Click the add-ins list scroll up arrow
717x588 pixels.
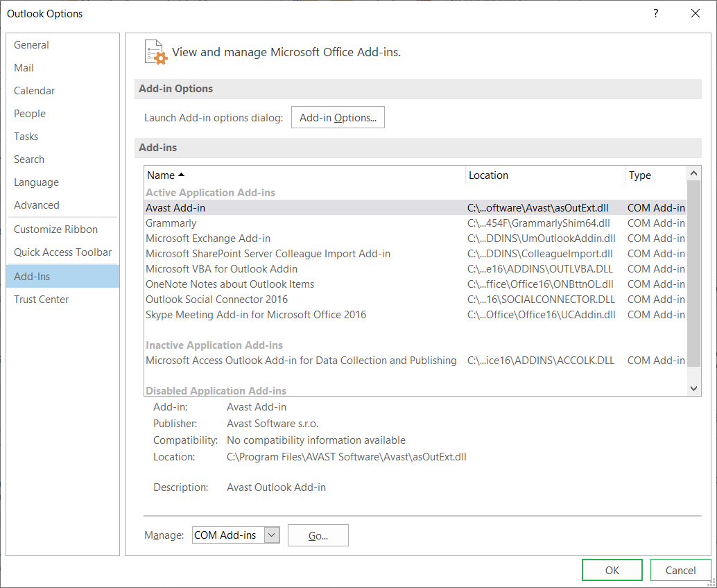[x=693, y=173]
